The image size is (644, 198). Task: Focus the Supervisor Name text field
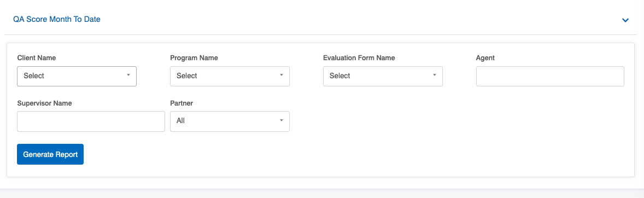[91, 121]
